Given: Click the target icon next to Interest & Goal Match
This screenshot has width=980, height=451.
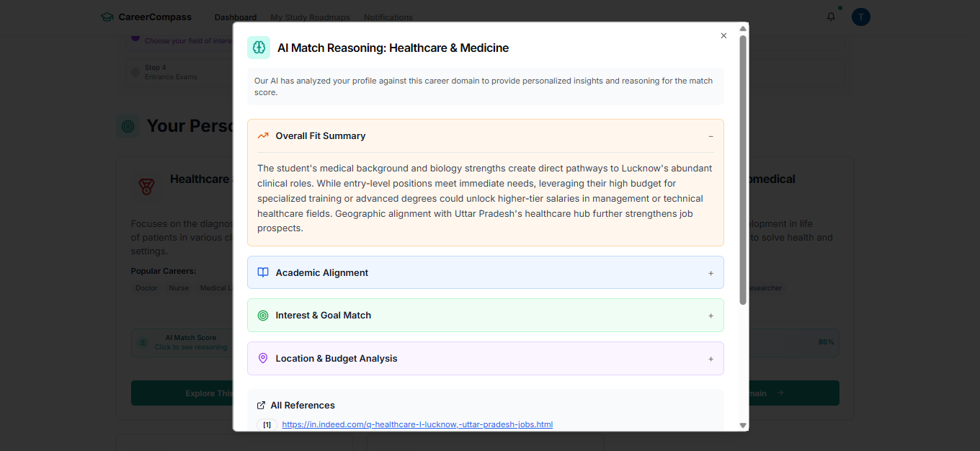Looking at the screenshot, I should coord(263,316).
